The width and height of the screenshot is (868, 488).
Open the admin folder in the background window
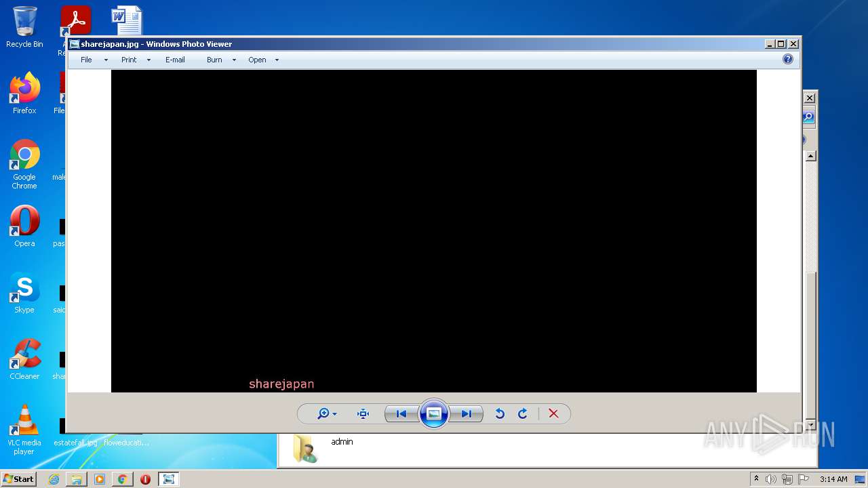coord(323,449)
